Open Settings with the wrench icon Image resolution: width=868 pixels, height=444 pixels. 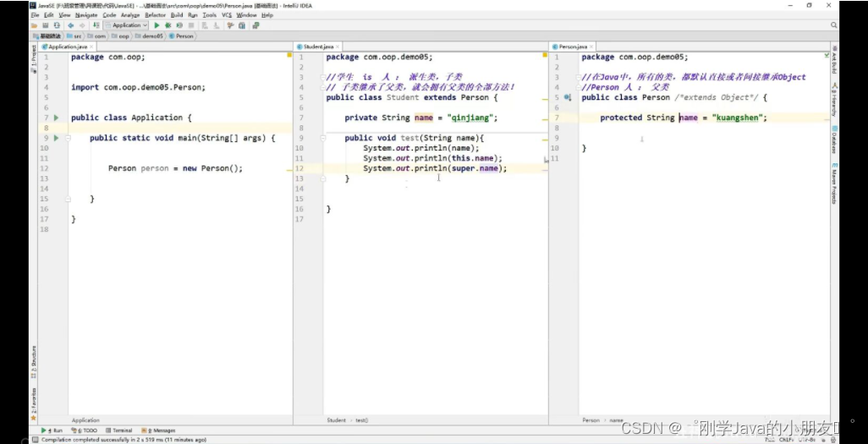point(230,25)
